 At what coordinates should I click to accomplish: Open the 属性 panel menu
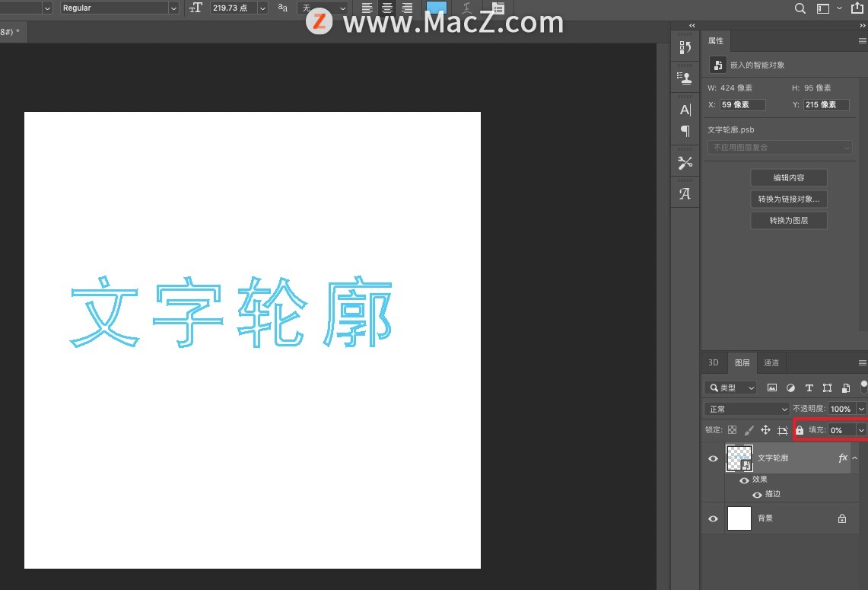tap(862, 40)
